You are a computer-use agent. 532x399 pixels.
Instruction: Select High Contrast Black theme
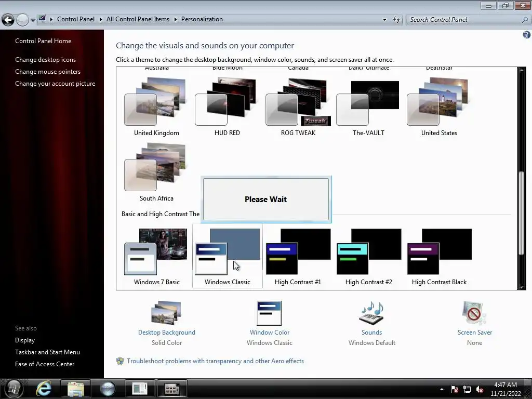439,257
